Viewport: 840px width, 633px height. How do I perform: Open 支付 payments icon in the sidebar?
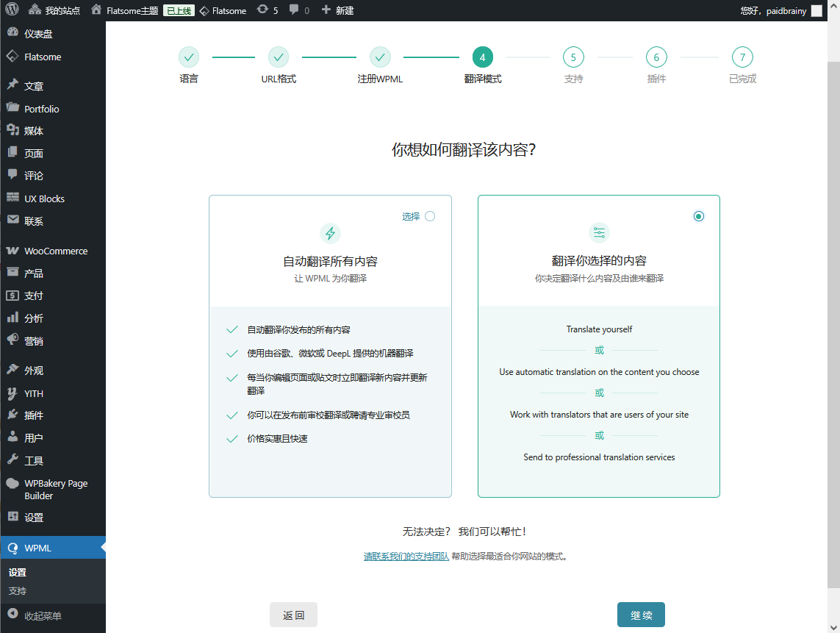pyautogui.click(x=12, y=296)
